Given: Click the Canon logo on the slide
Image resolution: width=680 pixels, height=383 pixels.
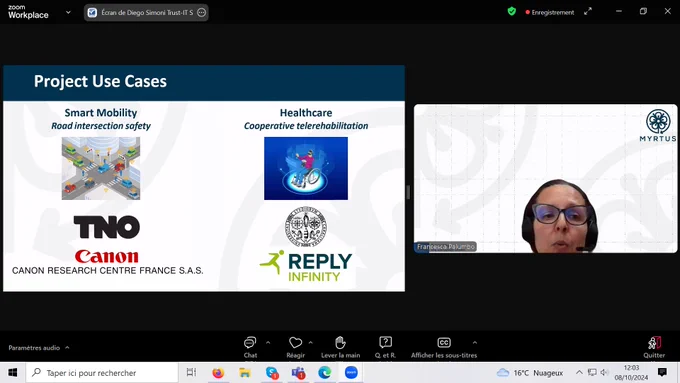Looking at the screenshot, I should tap(107, 256).
